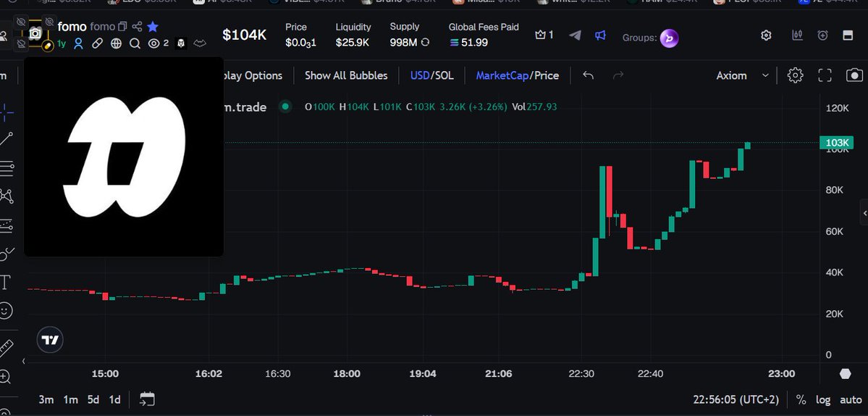The height and width of the screenshot is (416, 868).
Task: Refresh supply with circular arrows icon
Action: [425, 42]
